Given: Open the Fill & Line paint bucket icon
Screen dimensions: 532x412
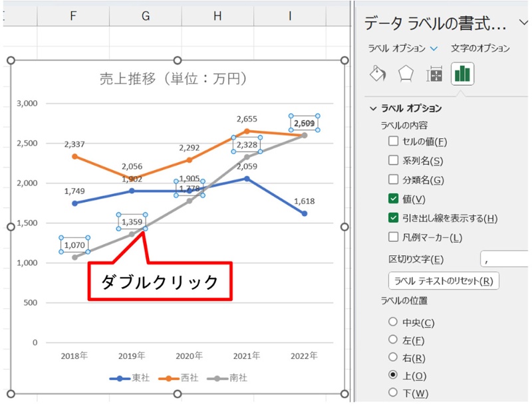Looking at the screenshot, I should tap(377, 74).
